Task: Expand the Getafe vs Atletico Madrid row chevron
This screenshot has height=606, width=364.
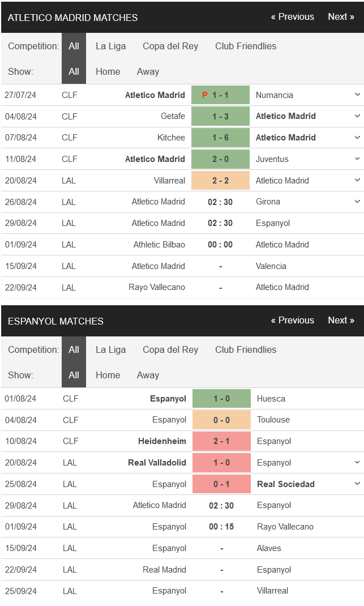Action: click(x=357, y=116)
